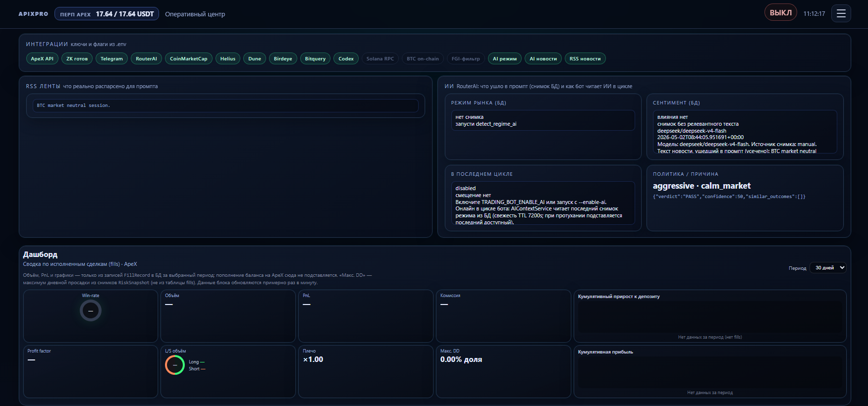Toggle the RSS новости flag

585,58
